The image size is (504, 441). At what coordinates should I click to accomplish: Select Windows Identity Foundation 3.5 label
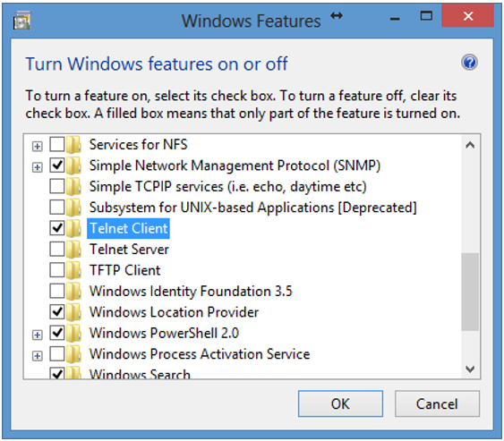tap(191, 292)
